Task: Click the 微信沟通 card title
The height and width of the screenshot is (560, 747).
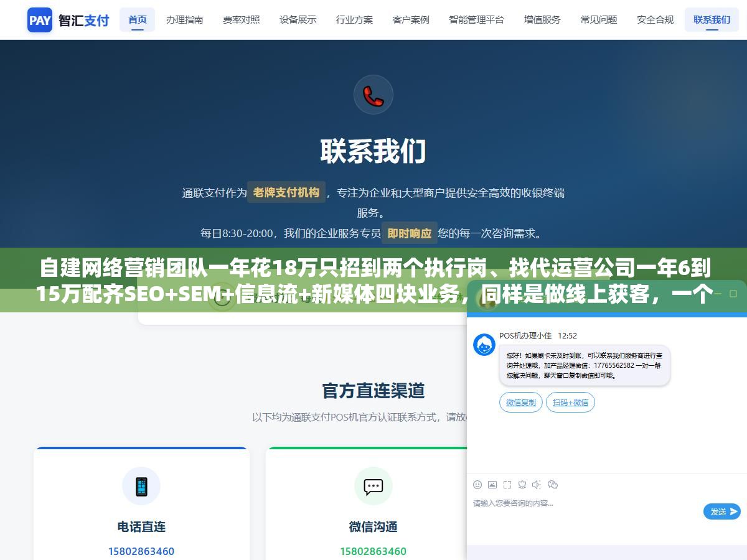Action: [374, 526]
